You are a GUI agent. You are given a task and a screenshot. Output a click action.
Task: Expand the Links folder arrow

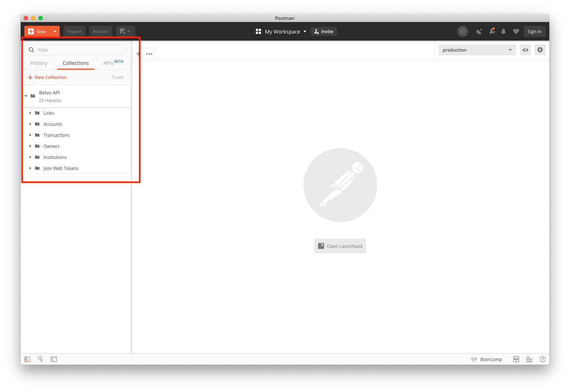(x=30, y=113)
